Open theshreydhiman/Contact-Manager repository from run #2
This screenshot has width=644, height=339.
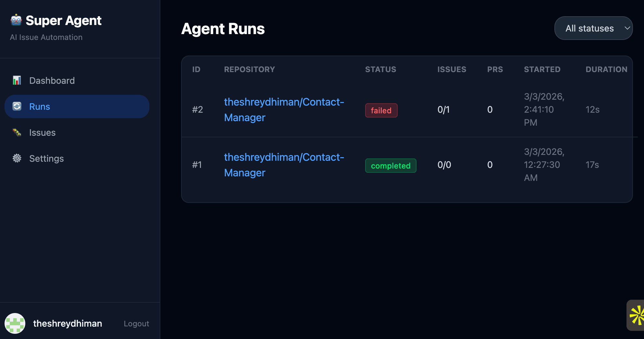click(284, 109)
